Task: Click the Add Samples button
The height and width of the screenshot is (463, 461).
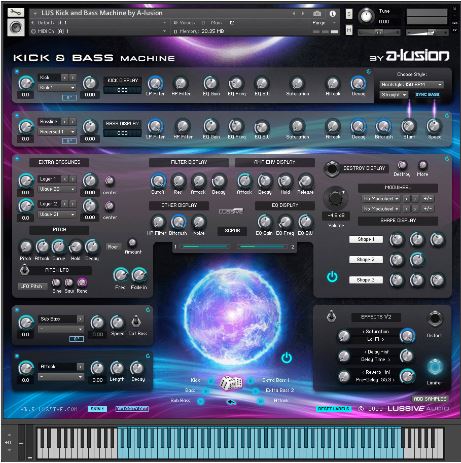Action: click(x=430, y=399)
